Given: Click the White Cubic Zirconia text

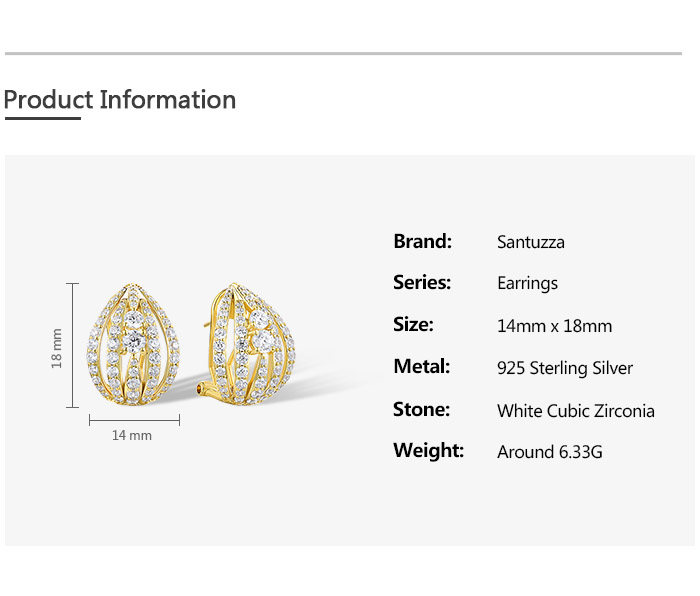Looking at the screenshot, I should coord(576,411).
